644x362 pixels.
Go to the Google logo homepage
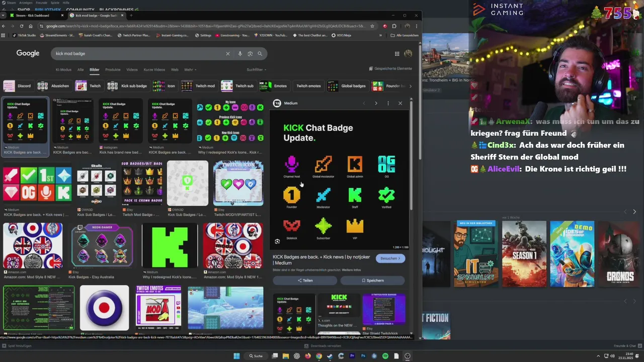[28, 53]
